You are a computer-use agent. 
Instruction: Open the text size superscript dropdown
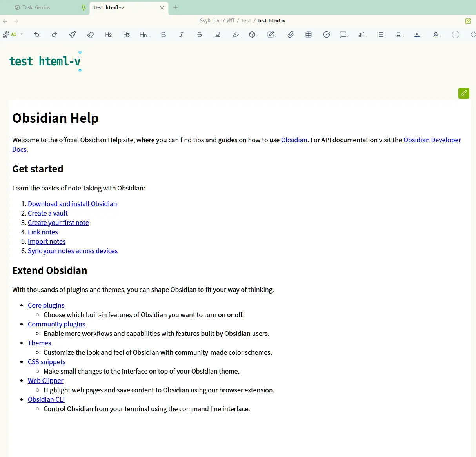[x=363, y=34]
